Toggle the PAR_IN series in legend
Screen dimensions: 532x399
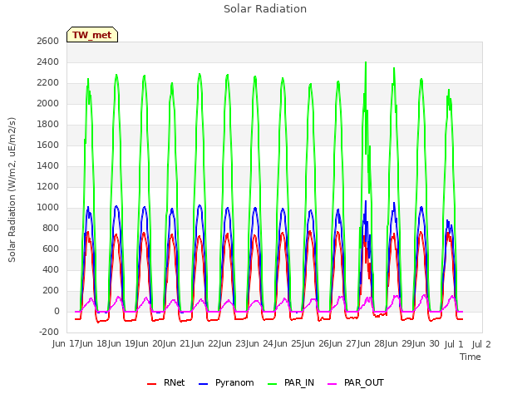(291, 382)
